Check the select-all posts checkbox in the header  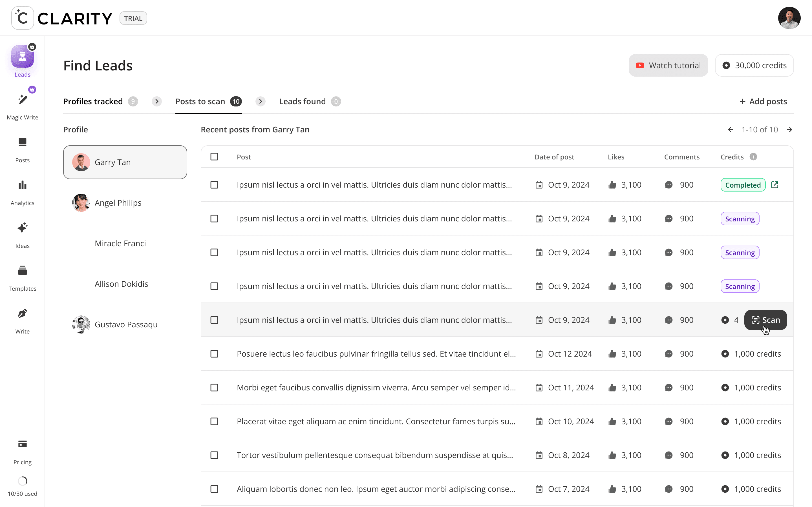pos(214,157)
